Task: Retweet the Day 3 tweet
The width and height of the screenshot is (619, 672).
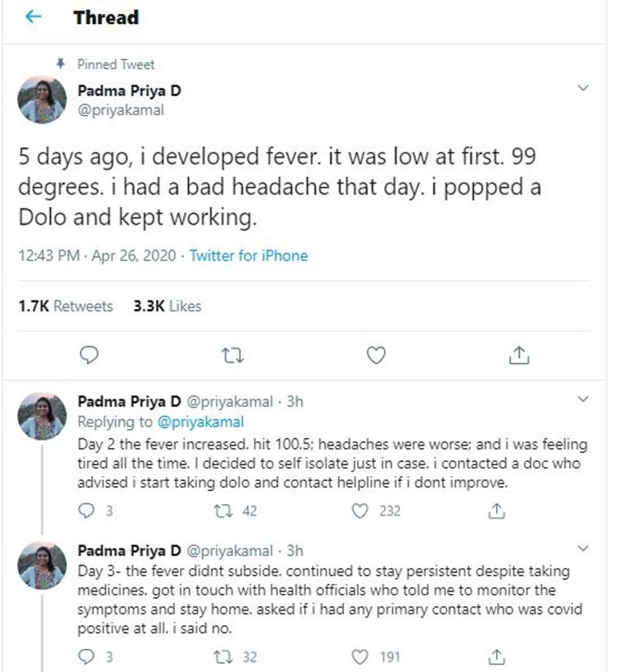Action: pyautogui.click(x=223, y=657)
